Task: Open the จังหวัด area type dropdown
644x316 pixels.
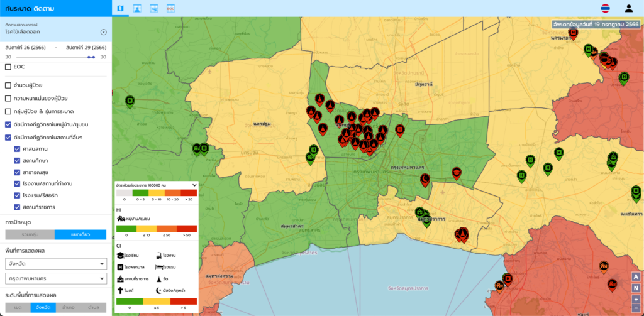Action: [x=56, y=263]
